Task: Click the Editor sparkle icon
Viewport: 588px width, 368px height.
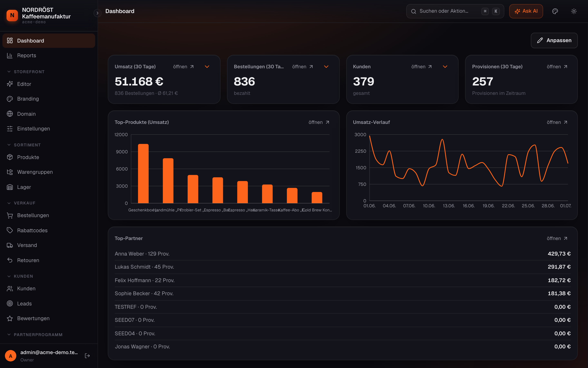Action: (10, 84)
